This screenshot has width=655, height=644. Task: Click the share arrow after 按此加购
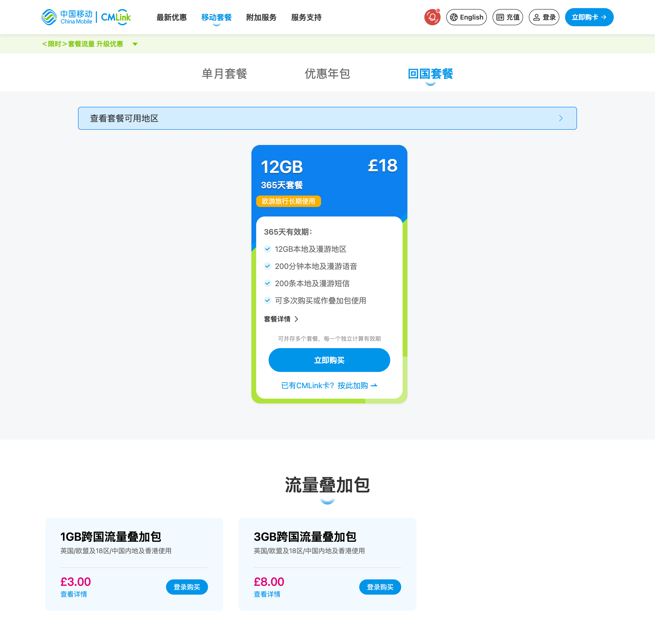(374, 386)
